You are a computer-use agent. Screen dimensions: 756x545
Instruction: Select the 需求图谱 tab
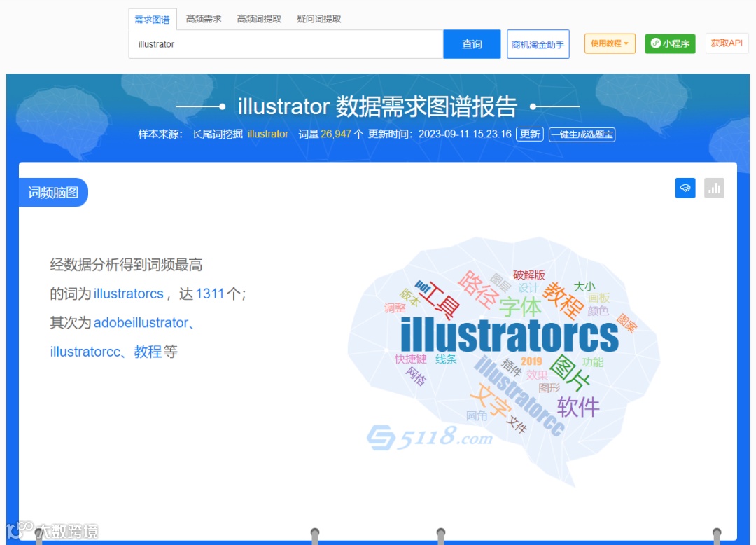pos(153,20)
